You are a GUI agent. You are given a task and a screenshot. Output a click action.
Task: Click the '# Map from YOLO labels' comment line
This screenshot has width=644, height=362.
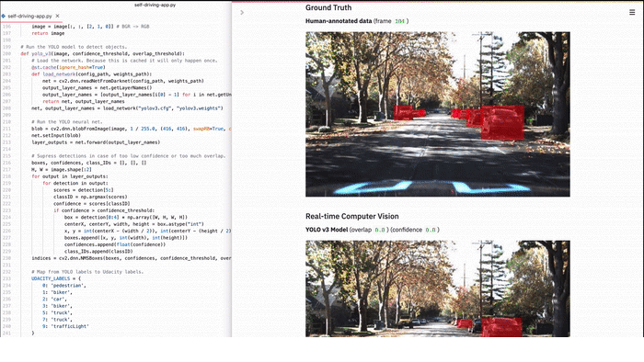pyautogui.click(x=87, y=272)
